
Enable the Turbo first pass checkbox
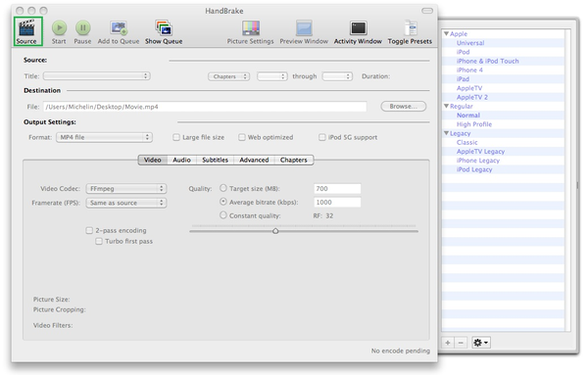coord(99,241)
